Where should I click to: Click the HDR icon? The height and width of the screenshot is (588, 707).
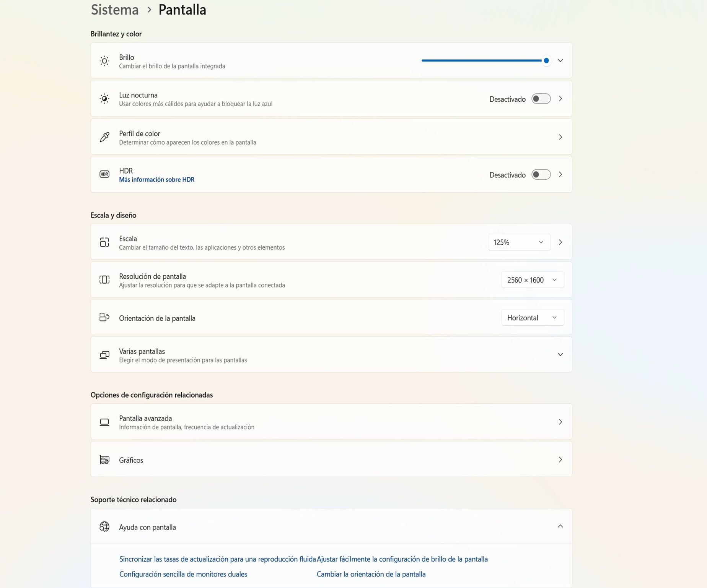pos(104,174)
